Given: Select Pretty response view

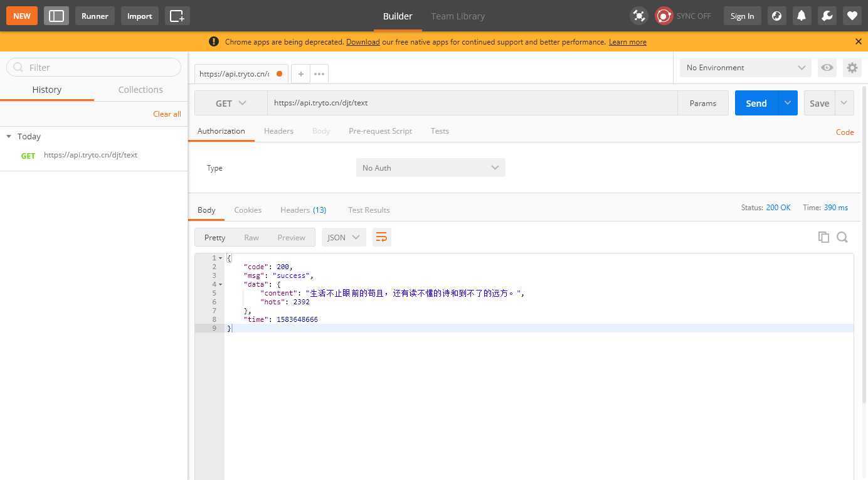Looking at the screenshot, I should (214, 237).
